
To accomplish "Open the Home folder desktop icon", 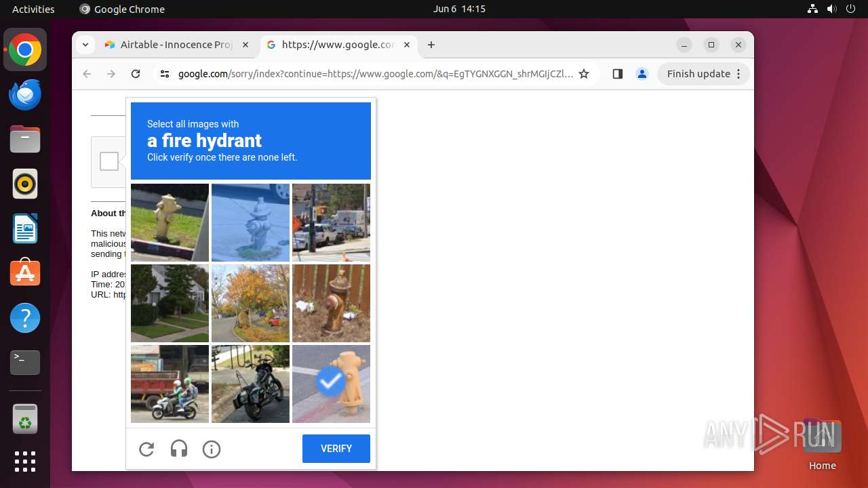I will [x=822, y=444].
